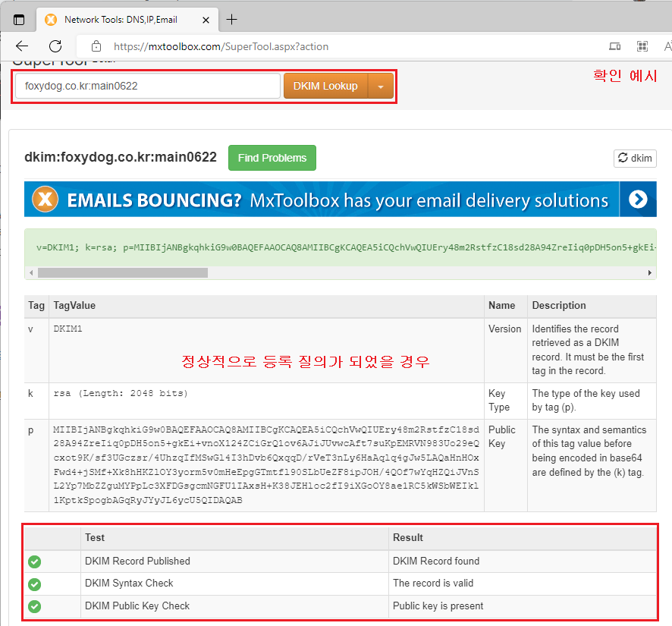This screenshot has height=626, width=672.
Task: Click the dkim refresh button
Action: (x=635, y=159)
